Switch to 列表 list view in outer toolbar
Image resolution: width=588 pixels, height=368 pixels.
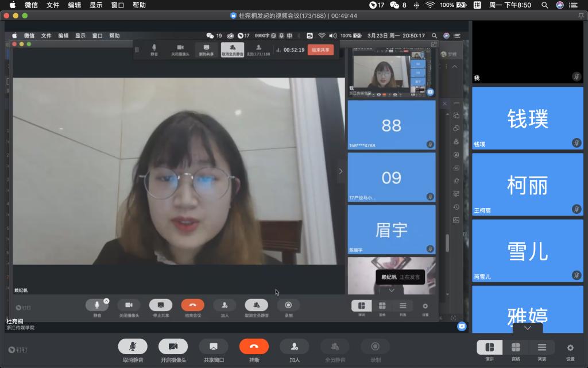point(542,347)
